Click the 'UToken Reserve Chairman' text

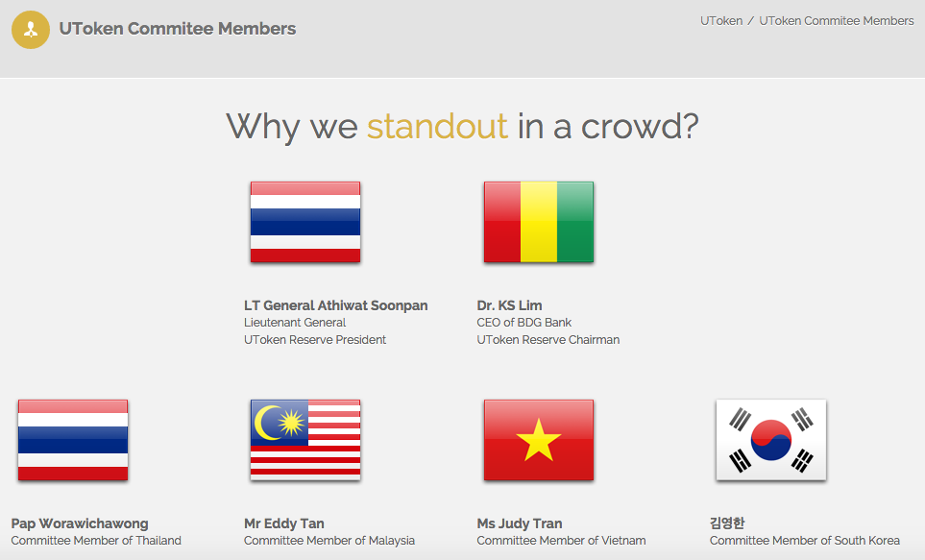click(x=548, y=340)
